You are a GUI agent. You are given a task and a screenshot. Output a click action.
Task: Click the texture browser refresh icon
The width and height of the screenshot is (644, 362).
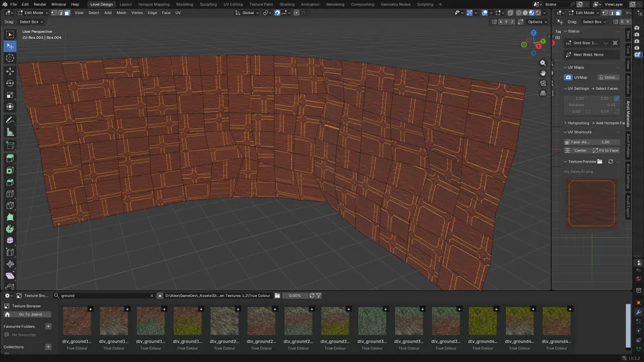pos(312,296)
